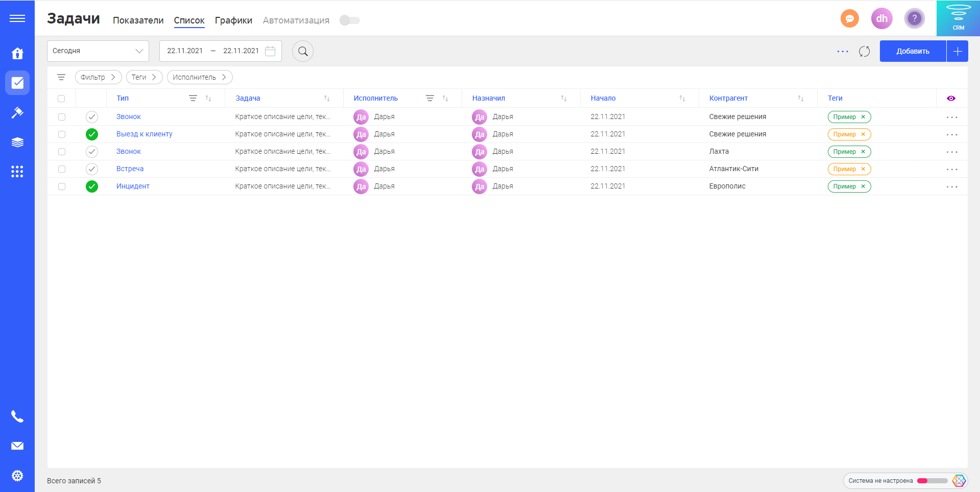Go to the home sidebar icon

tap(17, 53)
